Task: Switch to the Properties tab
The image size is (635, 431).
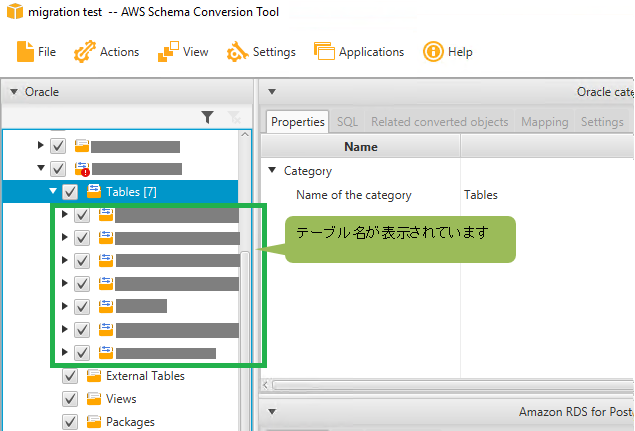Action: click(x=298, y=122)
